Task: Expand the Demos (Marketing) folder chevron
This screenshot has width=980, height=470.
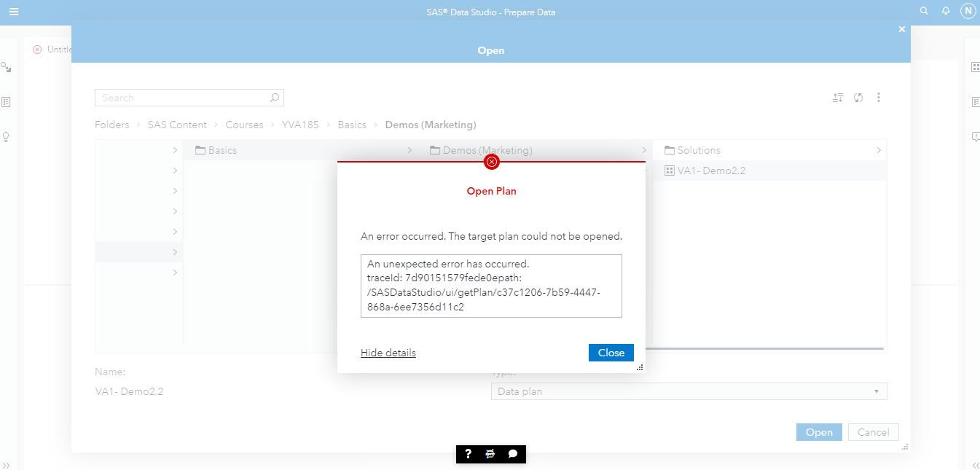Action: click(643, 150)
